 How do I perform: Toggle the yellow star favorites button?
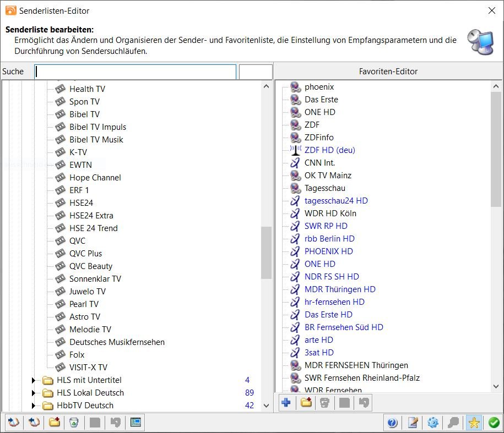coord(473,423)
